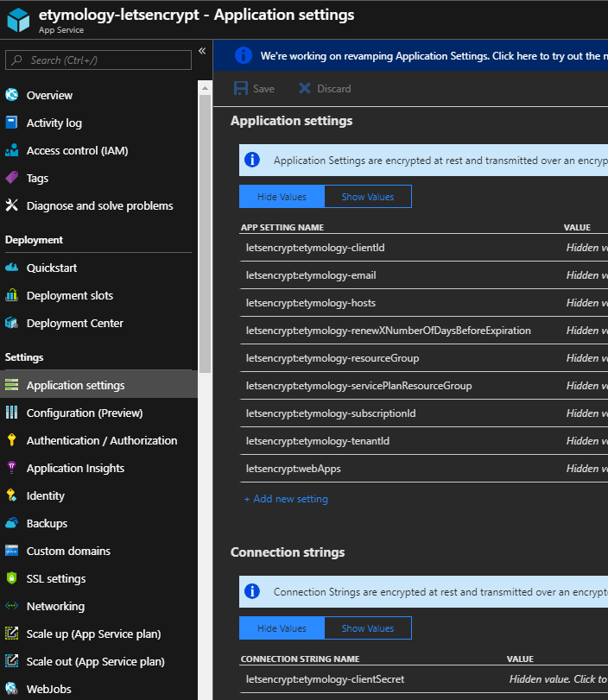Viewport: 608px width, 700px height.
Task: Click the letsencrypt:etymology-subscriptionId setting name
Action: click(331, 413)
